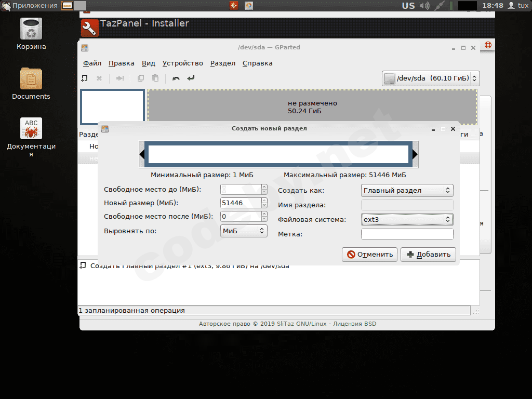Open the Справка menu
This screenshot has height=399, width=532.
pyautogui.click(x=257, y=63)
